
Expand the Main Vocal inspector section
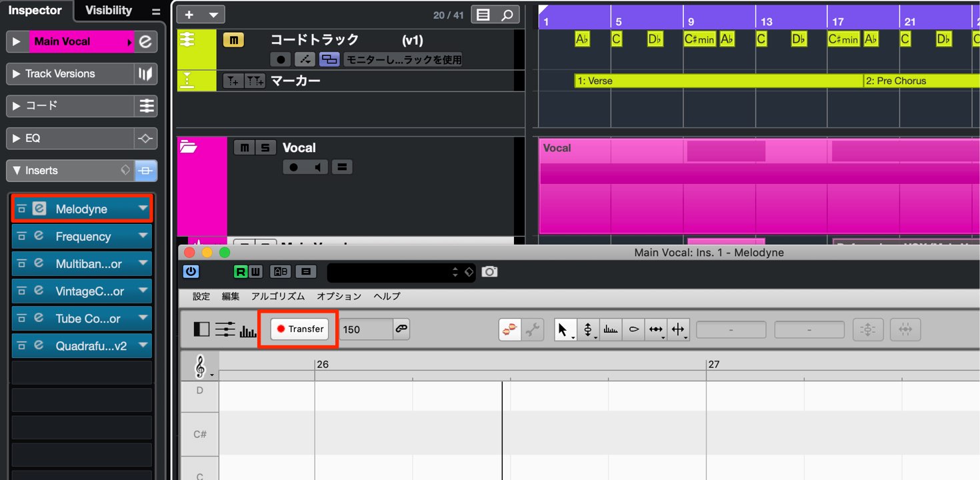coord(17,41)
